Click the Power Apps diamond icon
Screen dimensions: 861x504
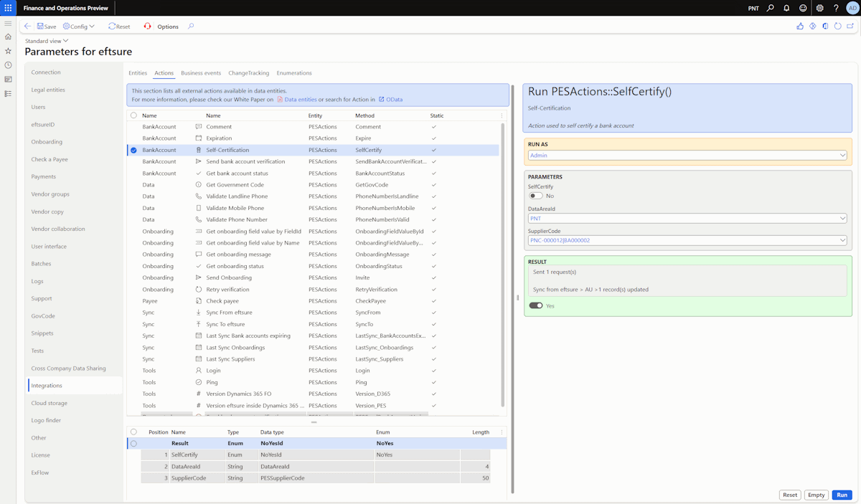(813, 27)
